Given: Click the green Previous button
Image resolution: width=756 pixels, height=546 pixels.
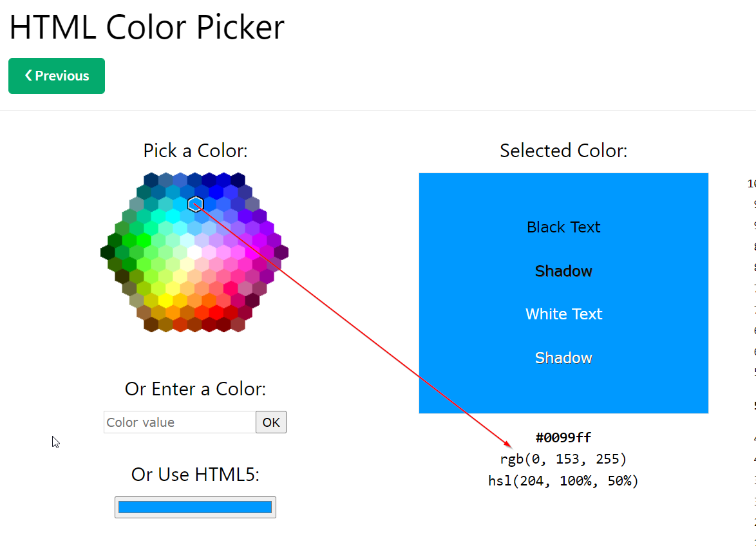Looking at the screenshot, I should pyautogui.click(x=57, y=76).
